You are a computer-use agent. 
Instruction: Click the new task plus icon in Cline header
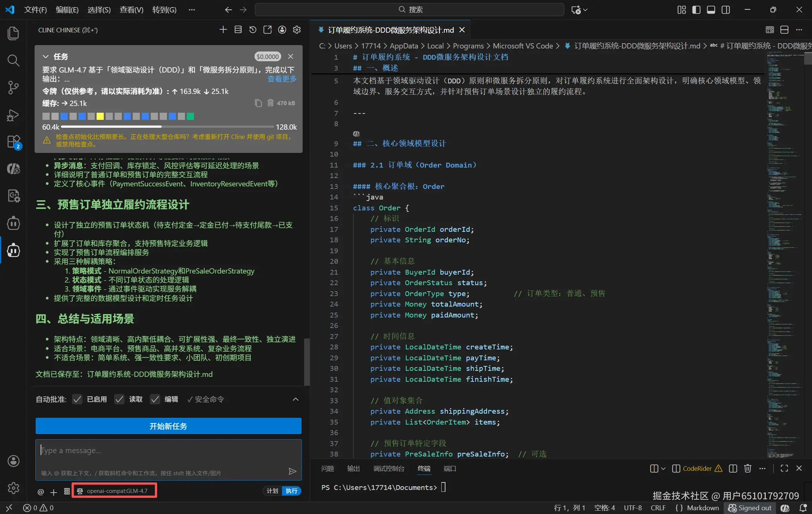pyautogui.click(x=223, y=30)
